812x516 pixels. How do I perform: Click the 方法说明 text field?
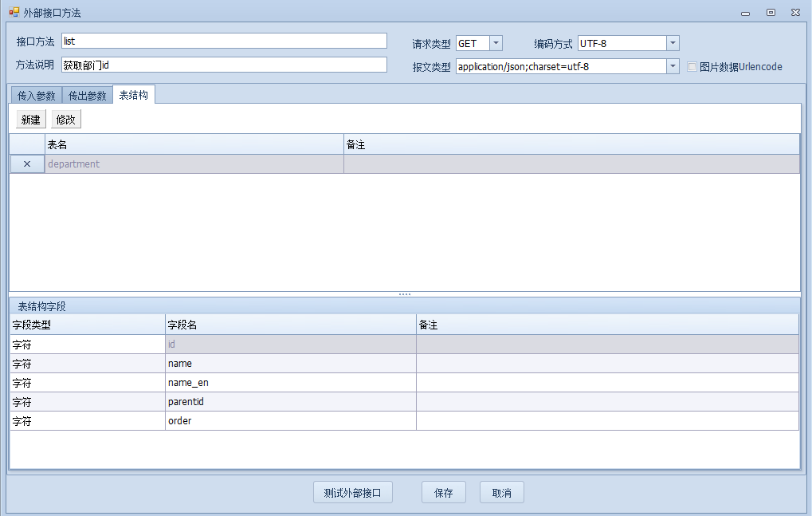[x=223, y=65]
